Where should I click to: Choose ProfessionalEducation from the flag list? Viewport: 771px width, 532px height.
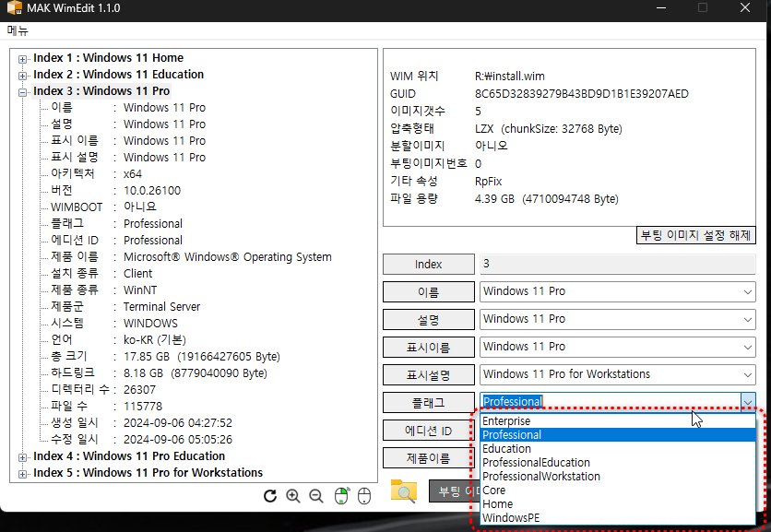coord(618,462)
